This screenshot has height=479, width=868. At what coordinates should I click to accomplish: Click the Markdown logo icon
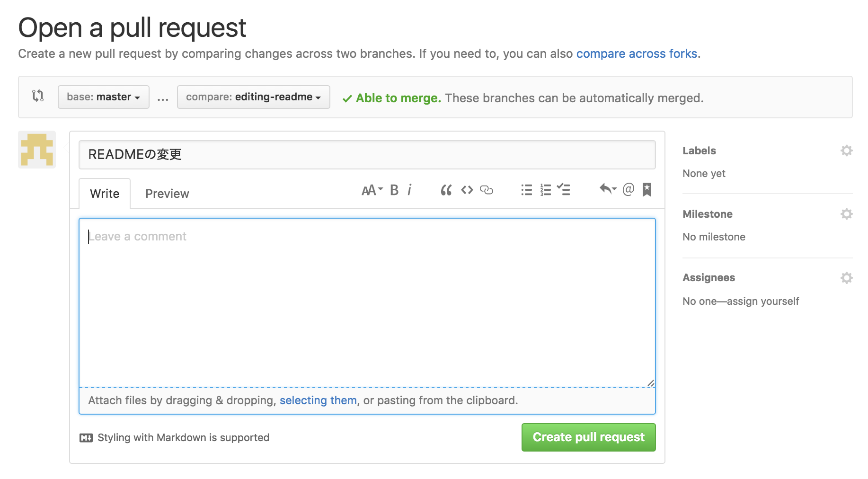pos(86,438)
